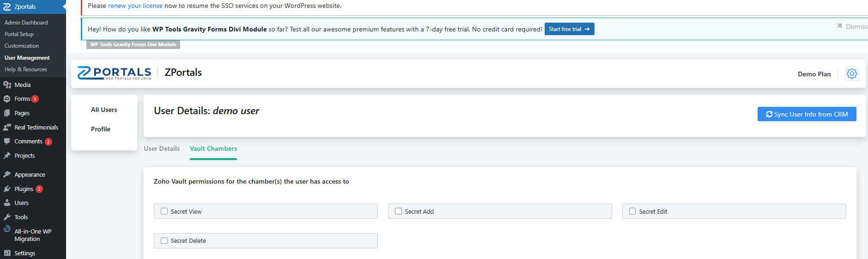Click the settings gear icon near Demo Plan
This screenshot has width=868, height=259.
(852, 74)
